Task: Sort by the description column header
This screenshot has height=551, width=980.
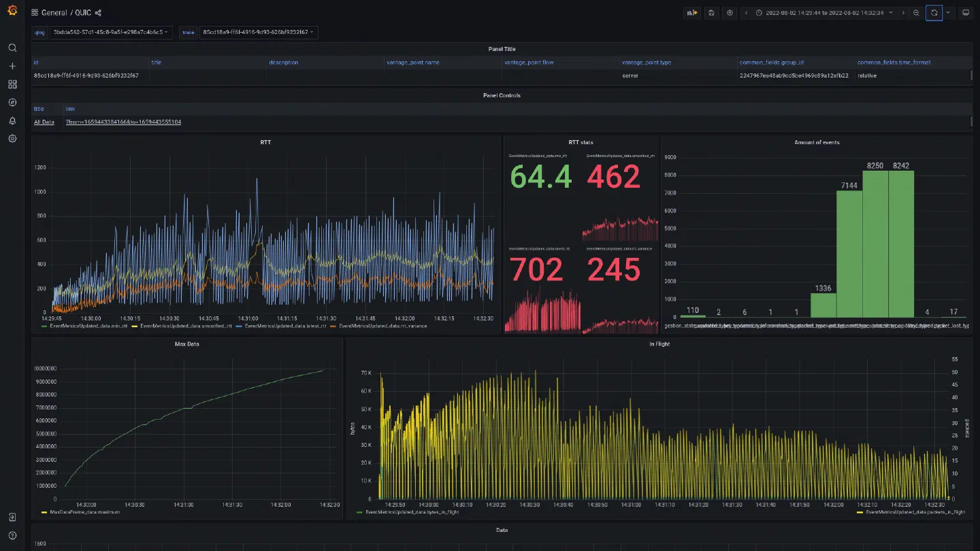Action: click(283, 63)
